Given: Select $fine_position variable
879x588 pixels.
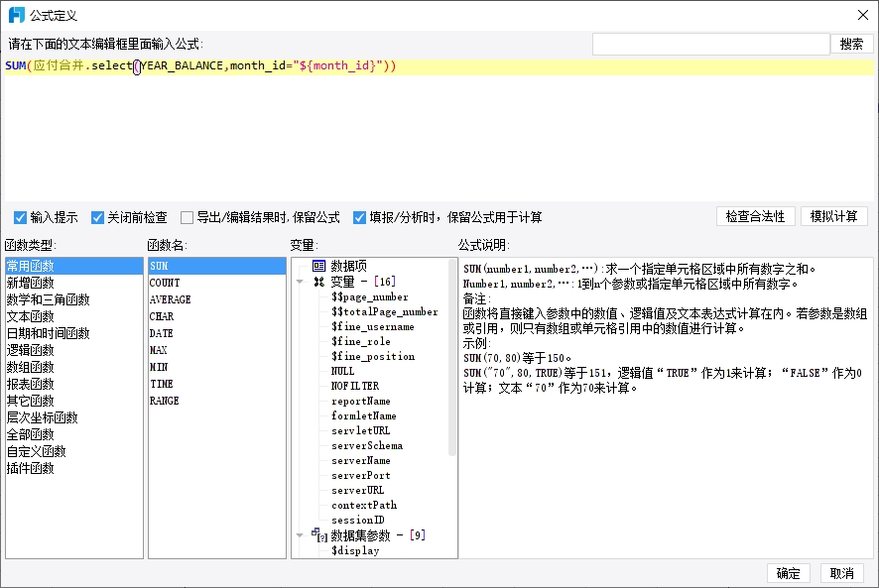Looking at the screenshot, I should pos(373,356).
